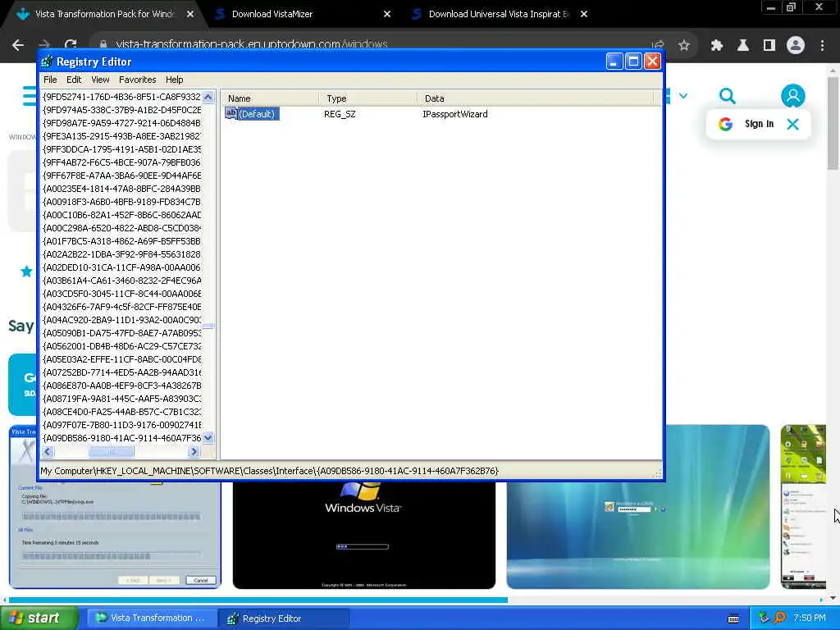
Task: Click the IPassportWizard data value
Action: (x=454, y=113)
